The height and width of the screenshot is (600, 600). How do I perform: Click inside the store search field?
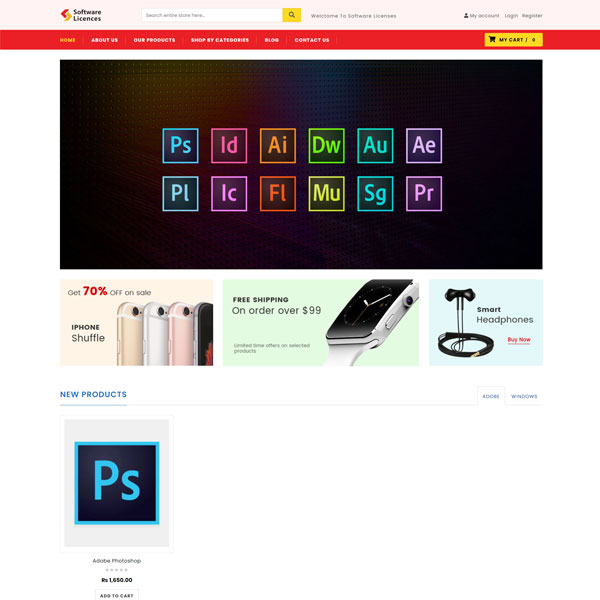tap(212, 15)
